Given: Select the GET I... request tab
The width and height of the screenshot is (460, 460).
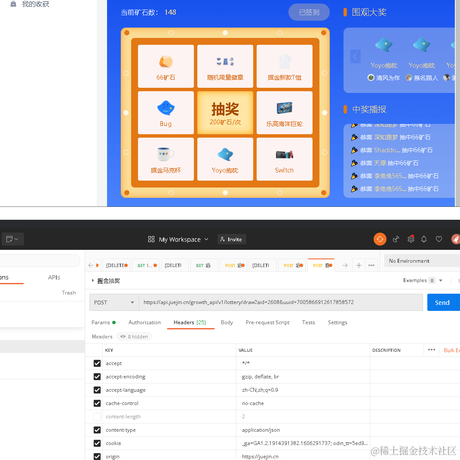Looking at the screenshot, I should [147, 265].
